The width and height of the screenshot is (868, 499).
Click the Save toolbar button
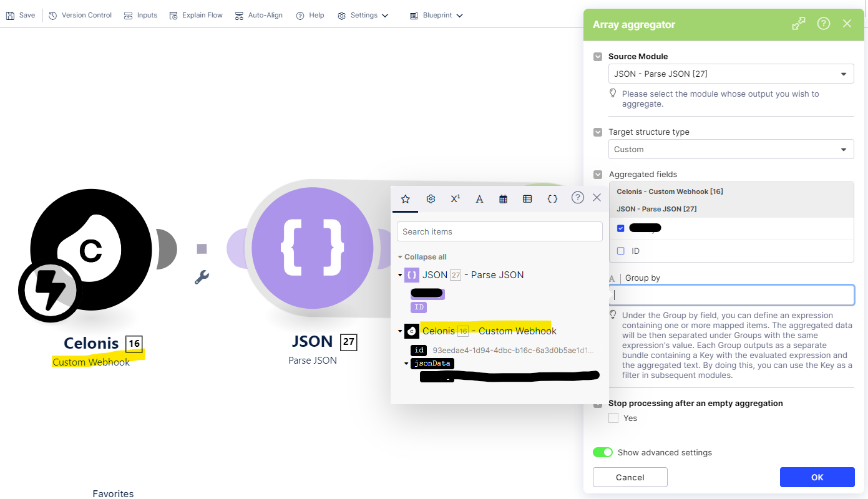tap(20, 15)
